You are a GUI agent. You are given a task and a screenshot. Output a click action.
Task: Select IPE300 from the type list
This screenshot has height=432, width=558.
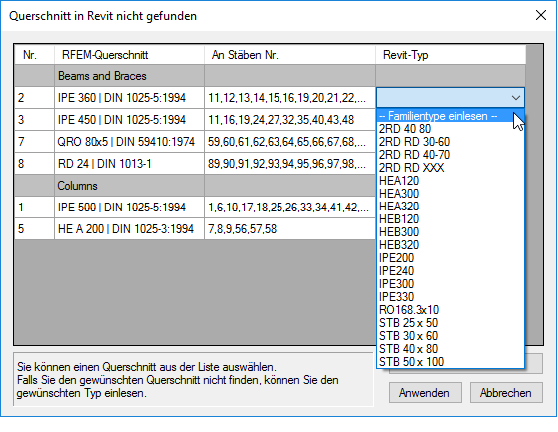coord(450,284)
